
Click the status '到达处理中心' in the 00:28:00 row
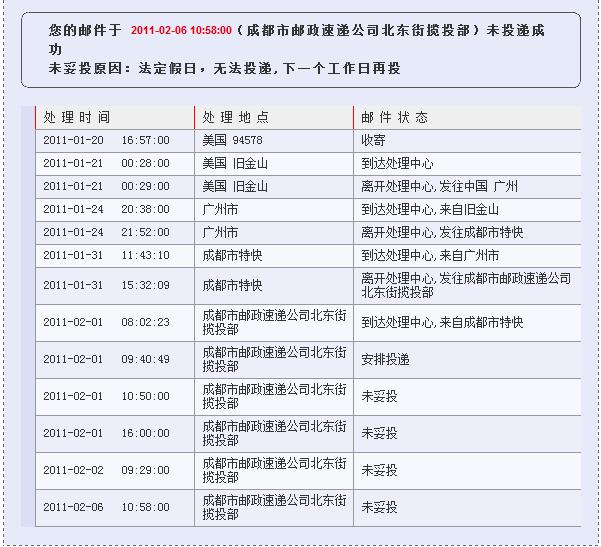pos(397,163)
